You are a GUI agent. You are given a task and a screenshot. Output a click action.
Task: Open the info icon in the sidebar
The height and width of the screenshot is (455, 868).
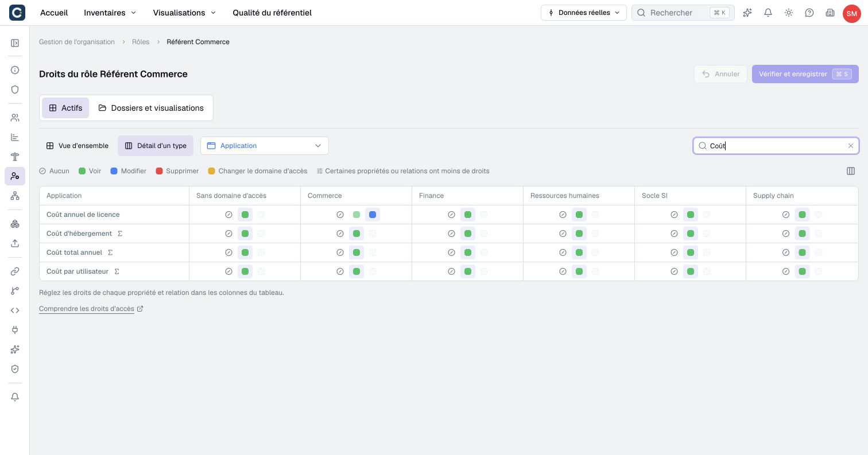pyautogui.click(x=15, y=70)
